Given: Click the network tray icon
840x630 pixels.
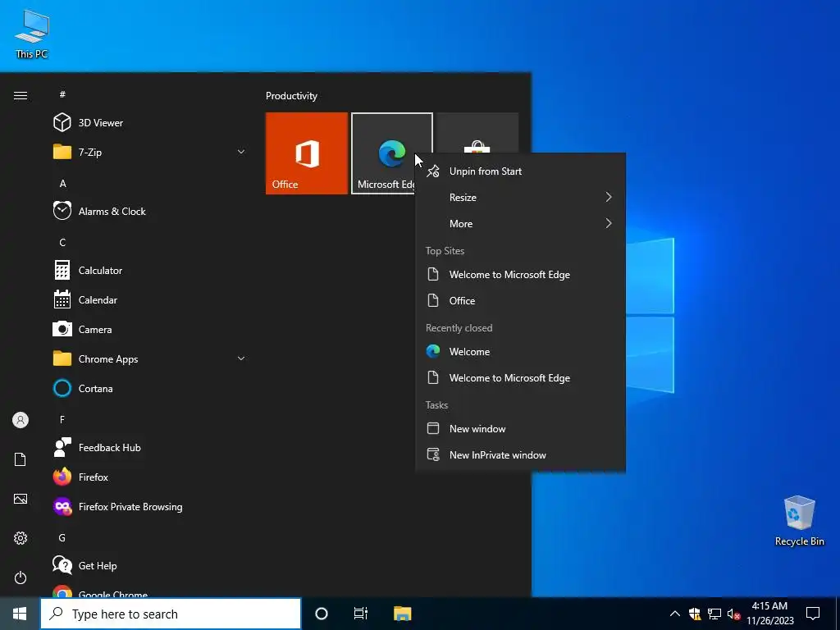Looking at the screenshot, I should click(714, 614).
